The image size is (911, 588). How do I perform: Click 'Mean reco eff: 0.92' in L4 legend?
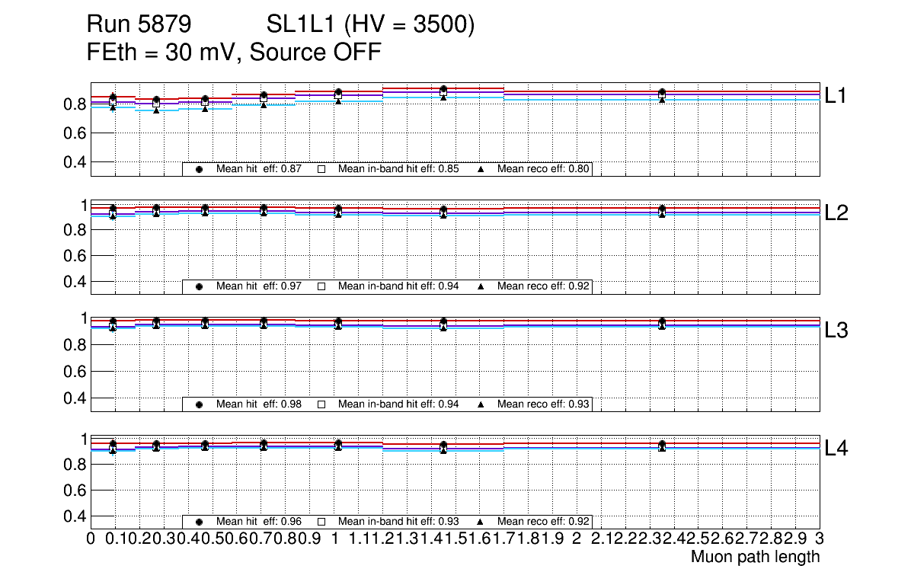coord(543,522)
